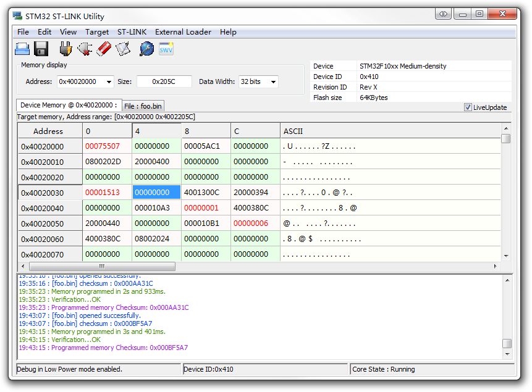
Task: Open the External Loader menu
Action: point(184,32)
